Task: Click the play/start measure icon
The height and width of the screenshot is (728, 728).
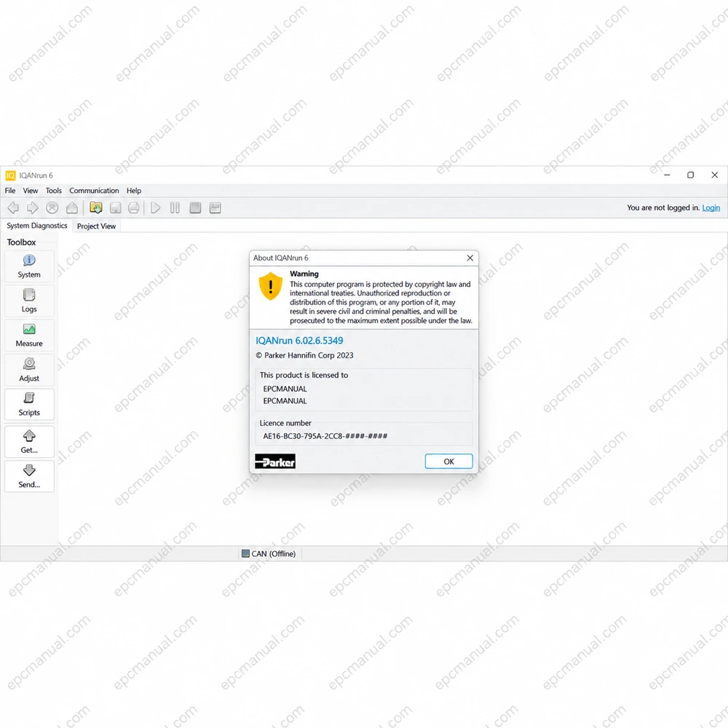Action: click(156, 207)
